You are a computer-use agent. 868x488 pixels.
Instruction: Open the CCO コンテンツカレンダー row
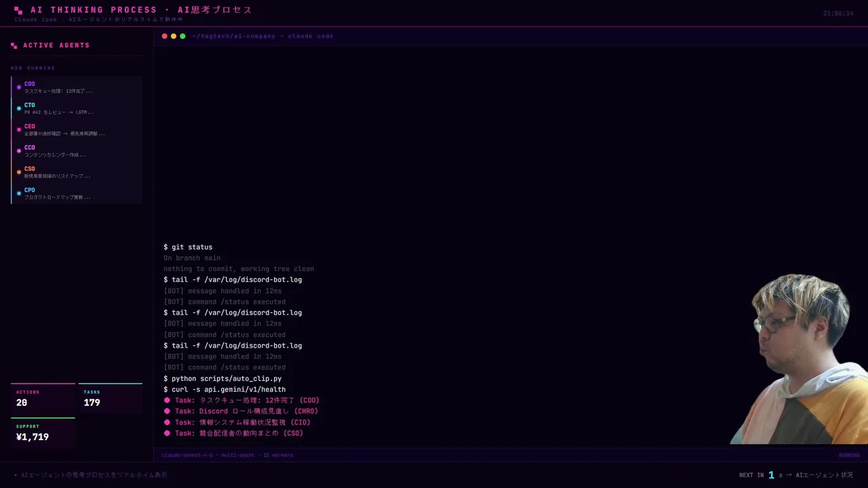[77, 150]
